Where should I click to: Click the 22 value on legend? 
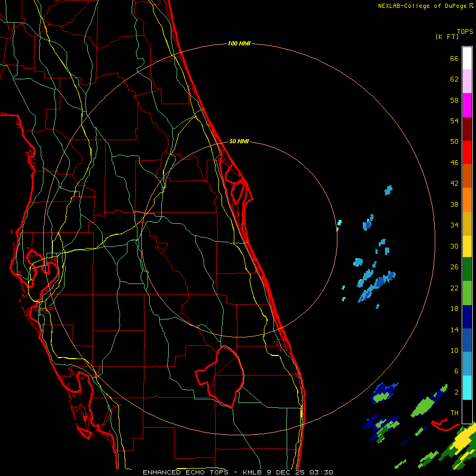454,288
